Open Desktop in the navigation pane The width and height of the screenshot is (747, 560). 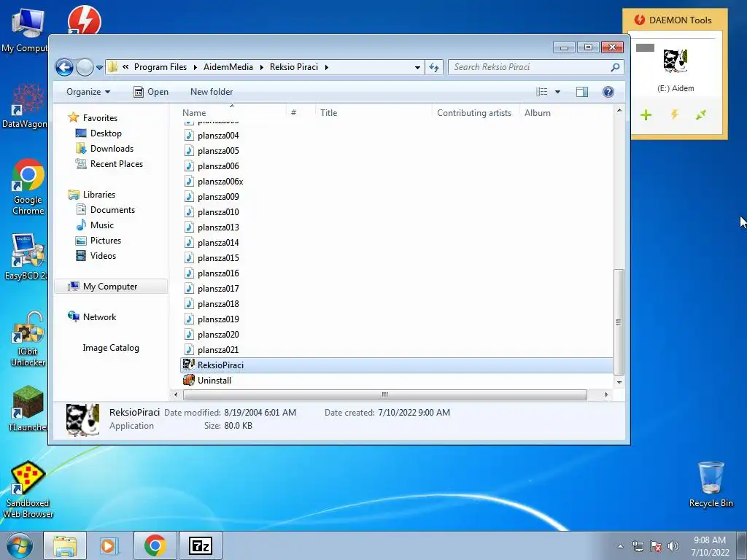pyautogui.click(x=106, y=133)
